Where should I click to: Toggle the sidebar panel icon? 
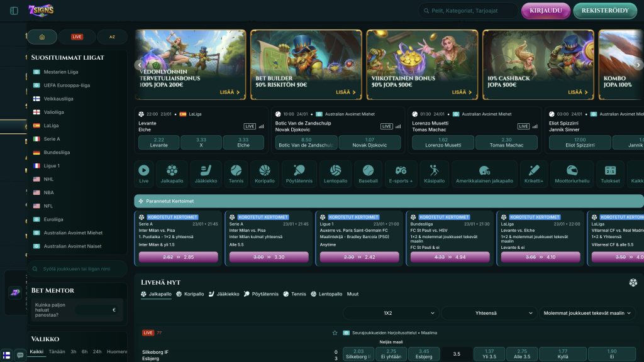(14, 11)
